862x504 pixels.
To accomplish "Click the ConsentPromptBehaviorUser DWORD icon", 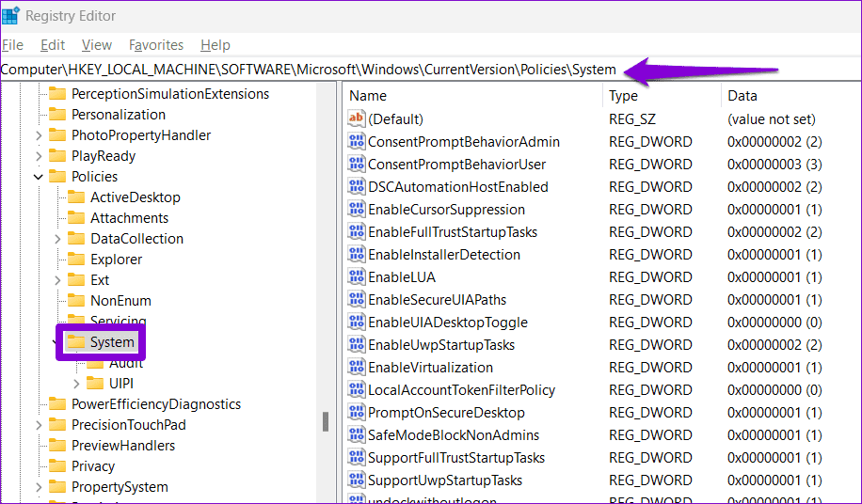I will 357,165.
